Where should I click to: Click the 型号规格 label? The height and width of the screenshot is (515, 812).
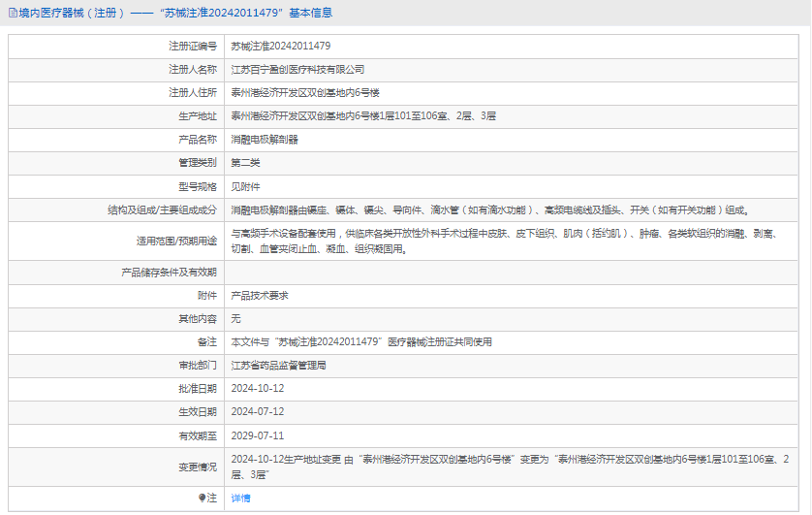click(x=198, y=186)
